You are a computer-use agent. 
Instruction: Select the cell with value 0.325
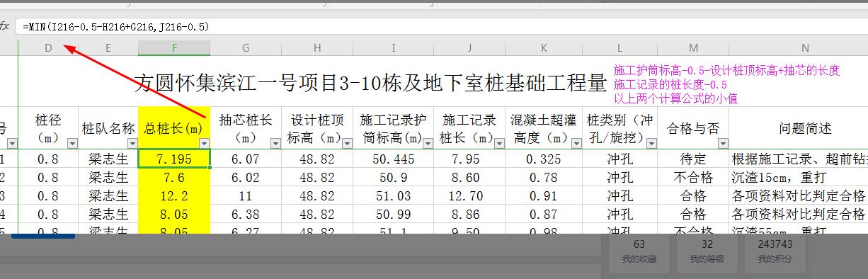(543, 159)
